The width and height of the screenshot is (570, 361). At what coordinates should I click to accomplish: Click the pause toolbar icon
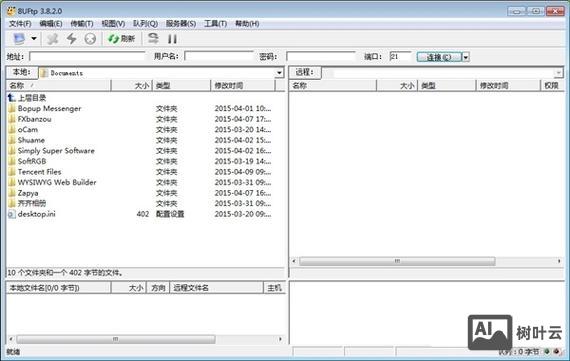point(172,39)
